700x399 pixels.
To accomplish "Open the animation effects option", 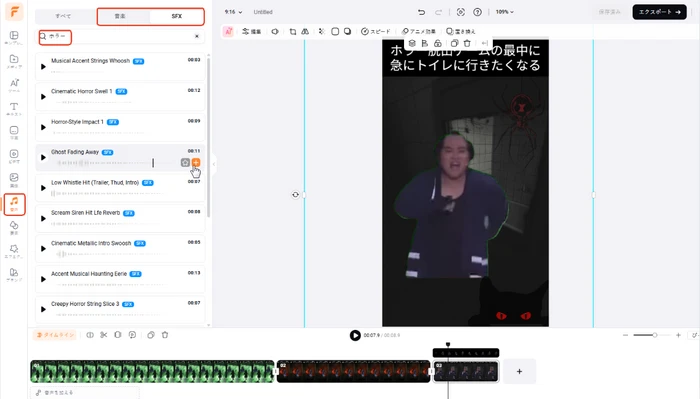I will click(x=418, y=31).
